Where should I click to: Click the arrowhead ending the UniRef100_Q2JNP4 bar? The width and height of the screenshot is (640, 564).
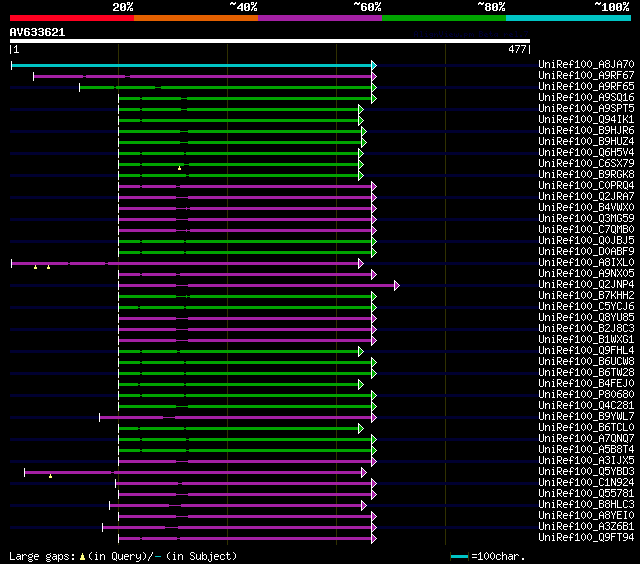tap(397, 285)
